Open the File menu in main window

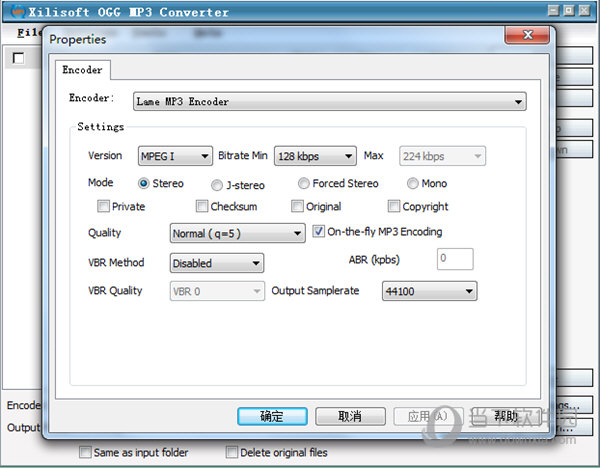click(x=29, y=33)
